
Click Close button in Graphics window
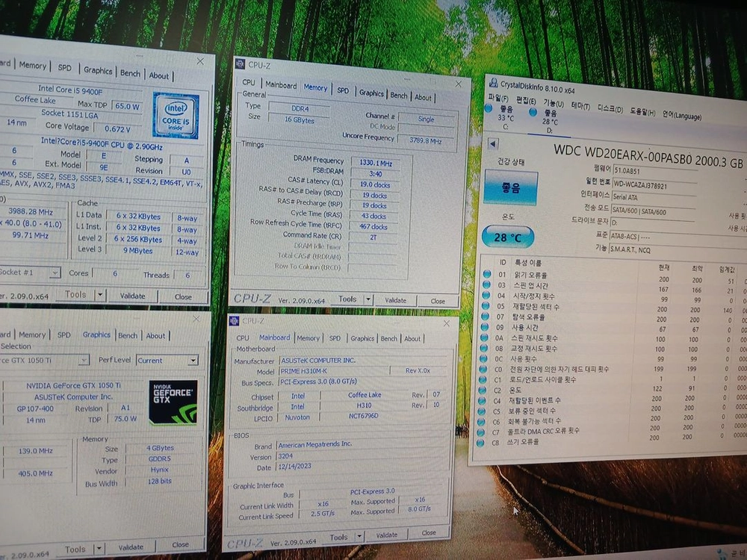[x=180, y=544]
